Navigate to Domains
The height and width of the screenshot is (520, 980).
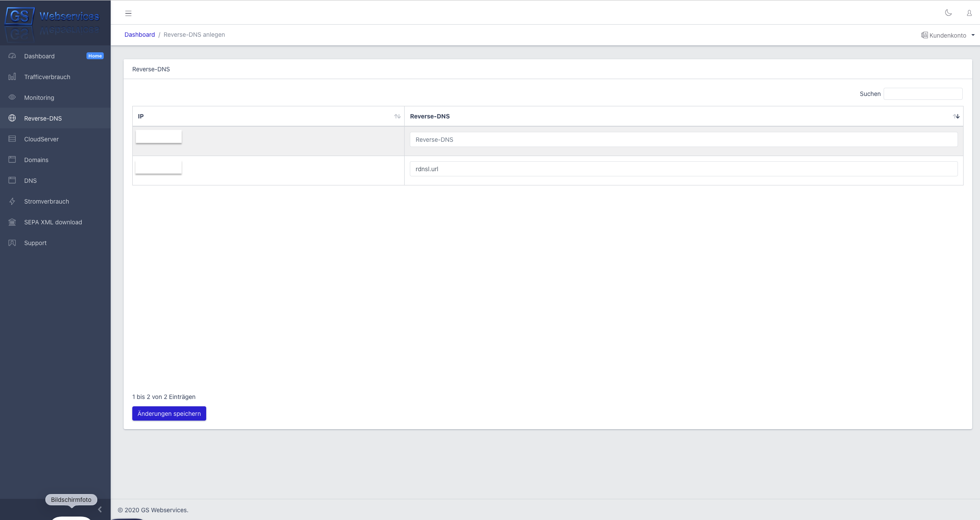[x=55, y=160]
